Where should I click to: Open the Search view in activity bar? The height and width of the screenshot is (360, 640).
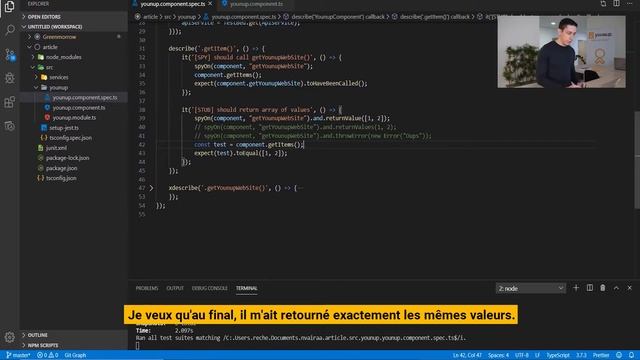[9, 30]
